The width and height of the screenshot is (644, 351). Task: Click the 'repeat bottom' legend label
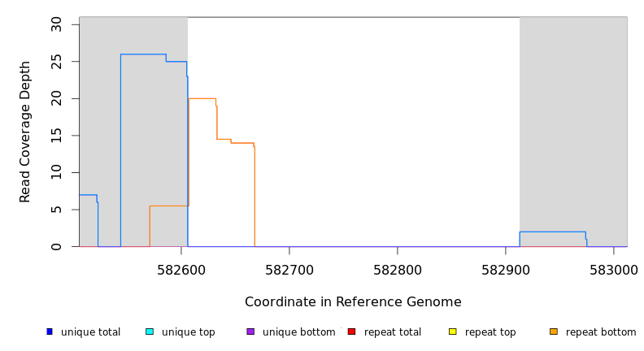click(x=601, y=332)
